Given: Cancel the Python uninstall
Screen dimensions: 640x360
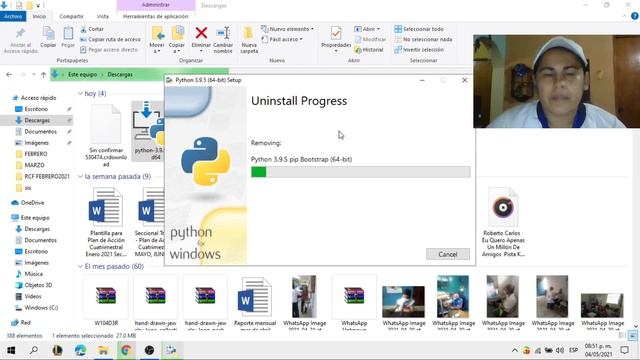Looking at the screenshot, I should coord(448,254).
